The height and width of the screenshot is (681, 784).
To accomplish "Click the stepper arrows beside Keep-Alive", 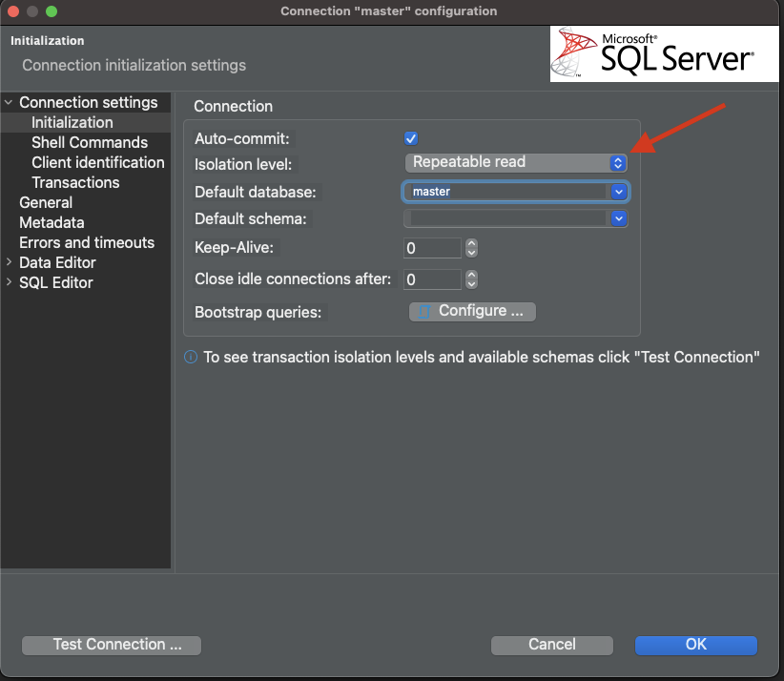I will [470, 249].
